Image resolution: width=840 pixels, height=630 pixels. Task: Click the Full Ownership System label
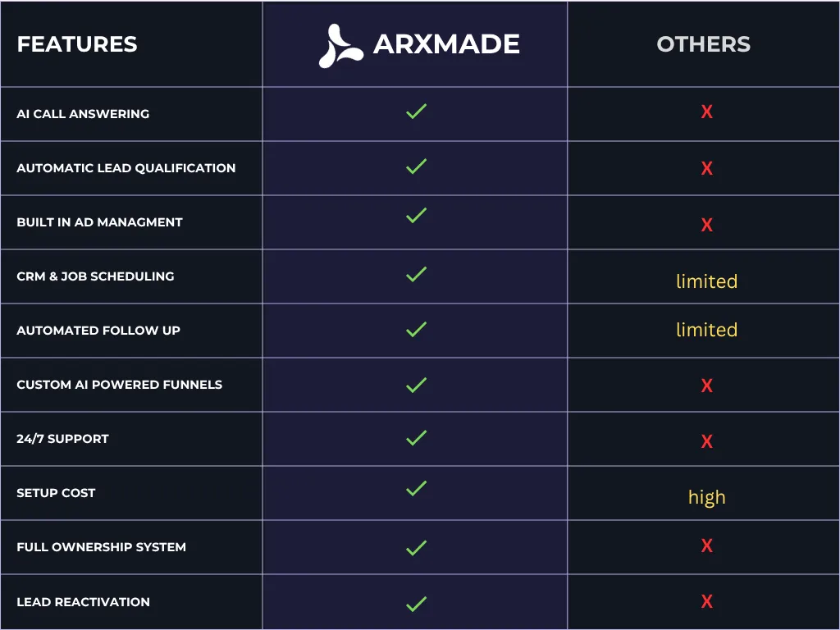point(101,547)
